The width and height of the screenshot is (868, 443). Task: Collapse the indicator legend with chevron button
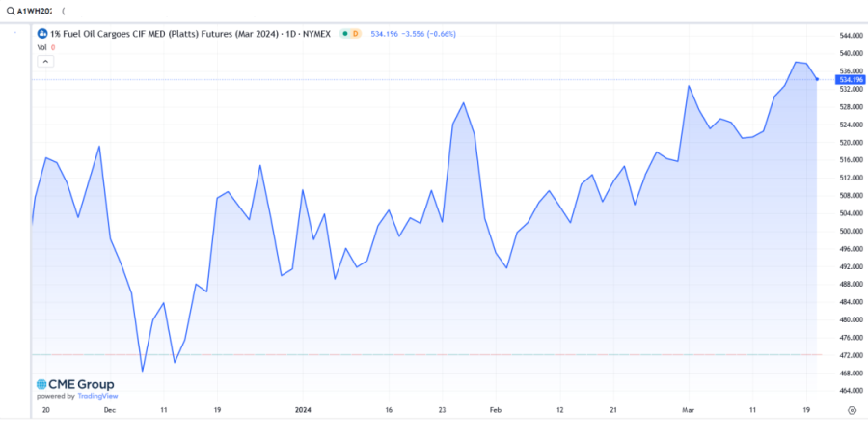coord(45,60)
